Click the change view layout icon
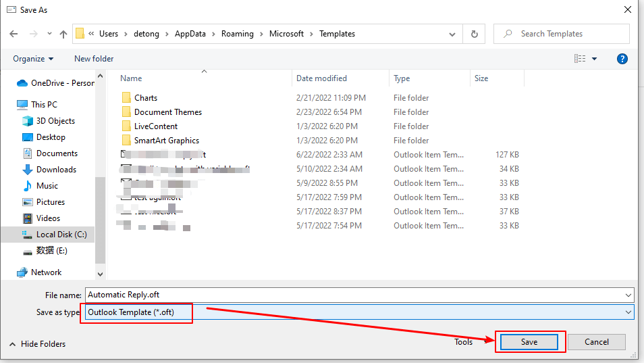 [580, 59]
